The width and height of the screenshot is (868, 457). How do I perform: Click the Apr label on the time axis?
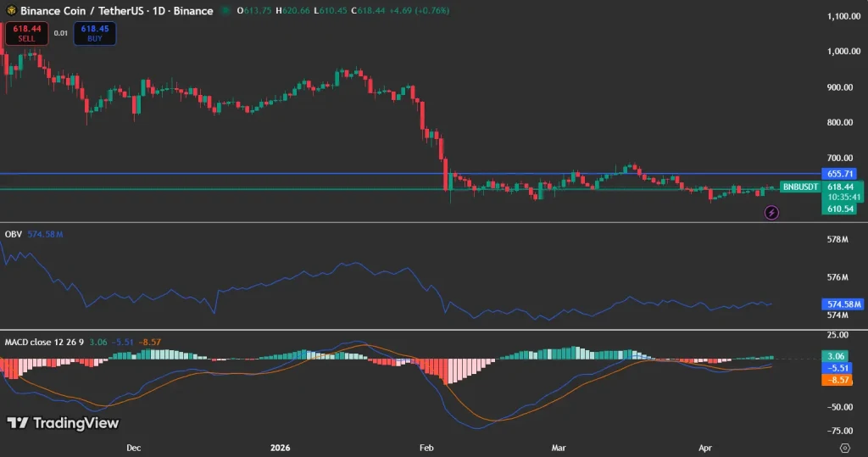coord(704,448)
